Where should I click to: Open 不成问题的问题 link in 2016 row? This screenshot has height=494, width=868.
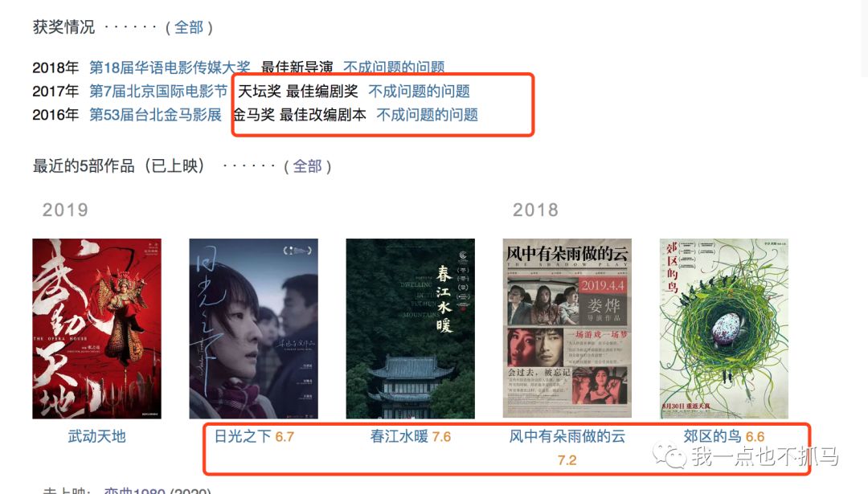tap(428, 115)
